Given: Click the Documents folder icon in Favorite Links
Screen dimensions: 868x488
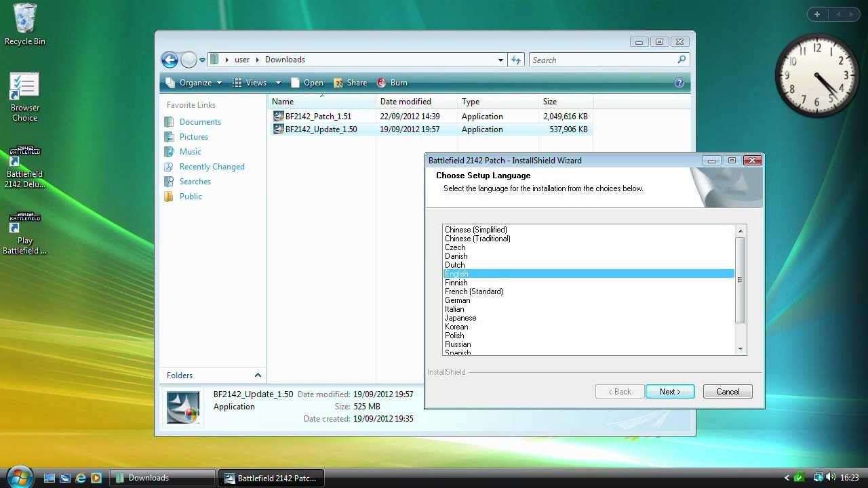Looking at the screenshot, I should pos(169,122).
